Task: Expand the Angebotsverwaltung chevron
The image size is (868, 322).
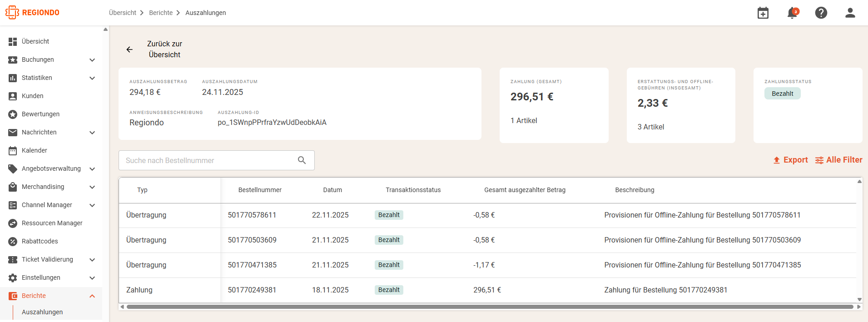Action: point(92,169)
